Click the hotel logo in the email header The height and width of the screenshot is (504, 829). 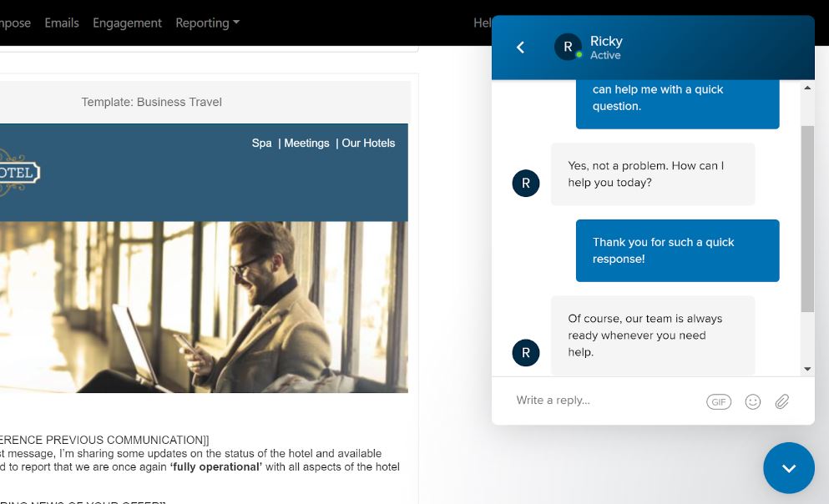[x=19, y=172]
